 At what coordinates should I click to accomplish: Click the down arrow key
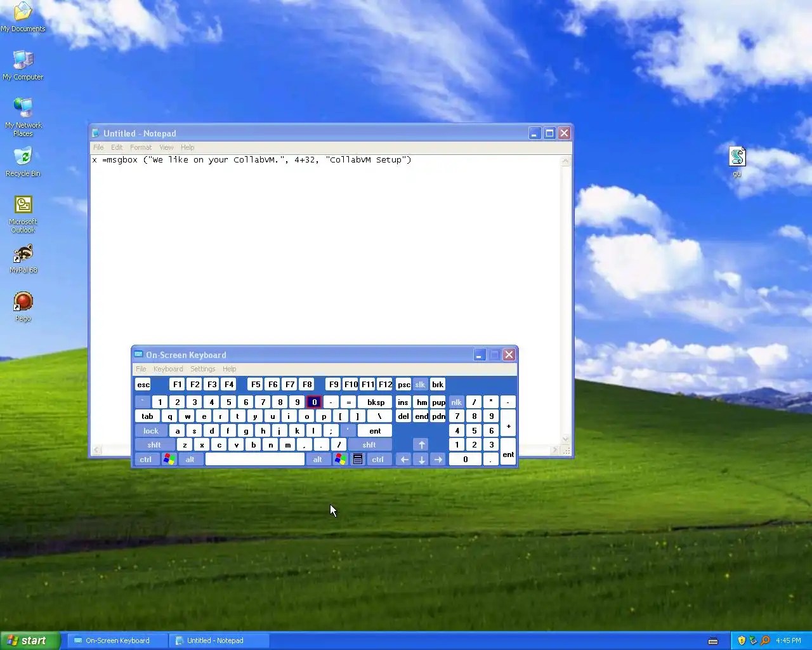(x=421, y=459)
